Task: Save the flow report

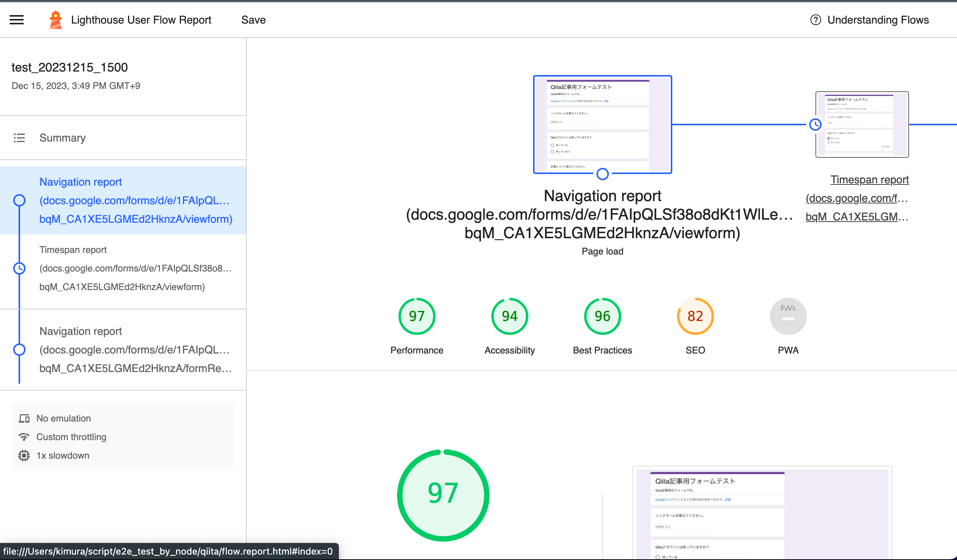Action: coord(253,20)
